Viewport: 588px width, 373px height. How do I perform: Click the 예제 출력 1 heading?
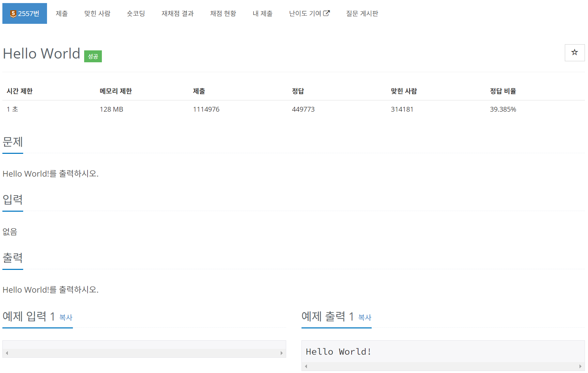point(328,316)
